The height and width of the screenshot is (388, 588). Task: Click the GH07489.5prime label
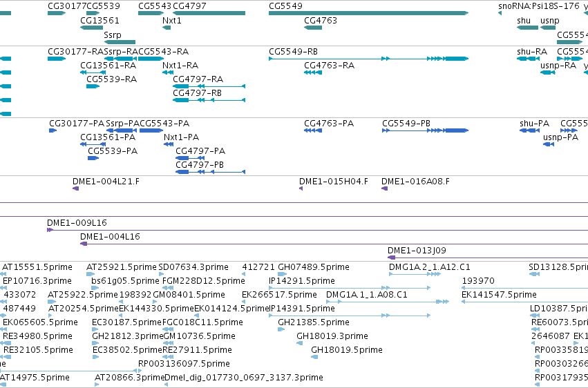(x=314, y=267)
